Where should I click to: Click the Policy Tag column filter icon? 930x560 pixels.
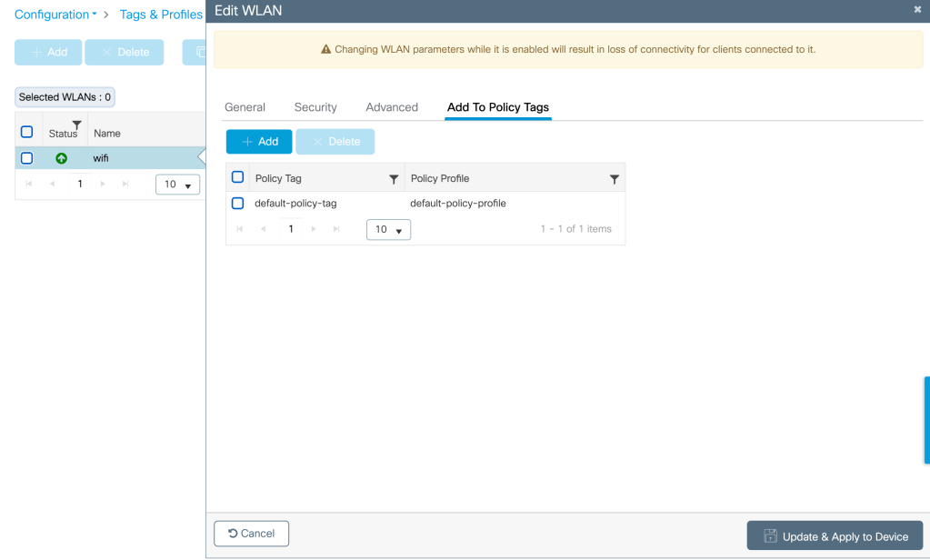[394, 179]
